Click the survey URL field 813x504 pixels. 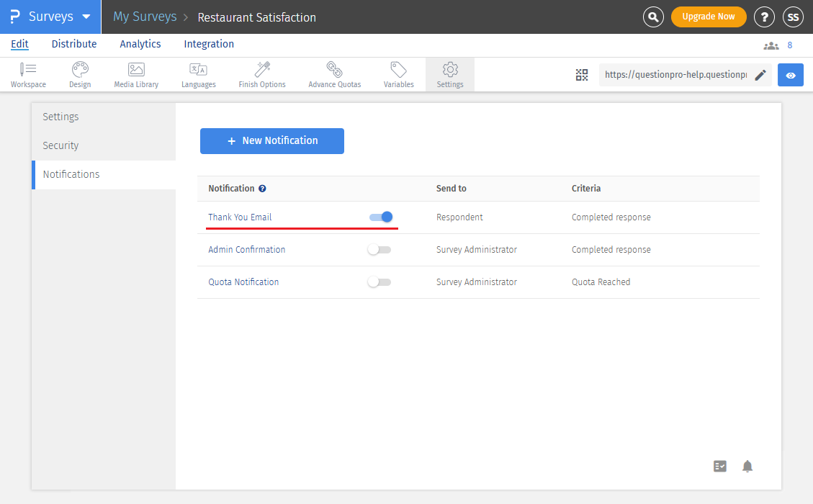tap(675, 75)
